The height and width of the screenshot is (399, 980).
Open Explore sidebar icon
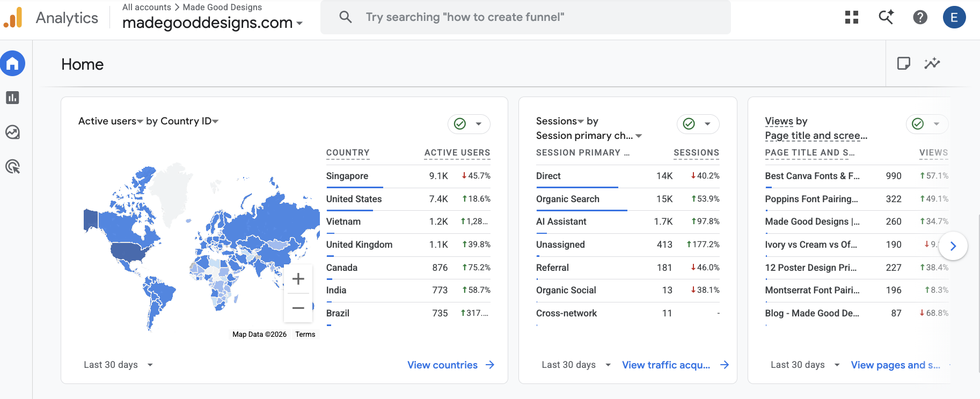click(x=13, y=132)
